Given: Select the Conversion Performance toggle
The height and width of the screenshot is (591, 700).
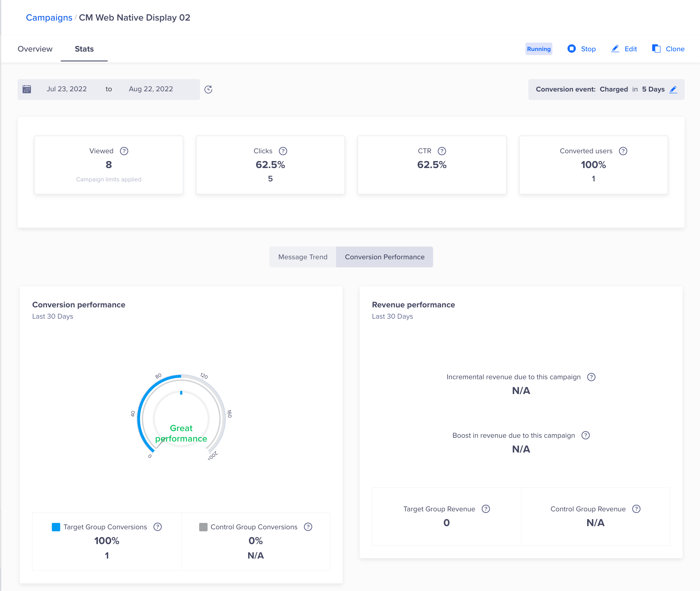Looking at the screenshot, I should (x=384, y=257).
